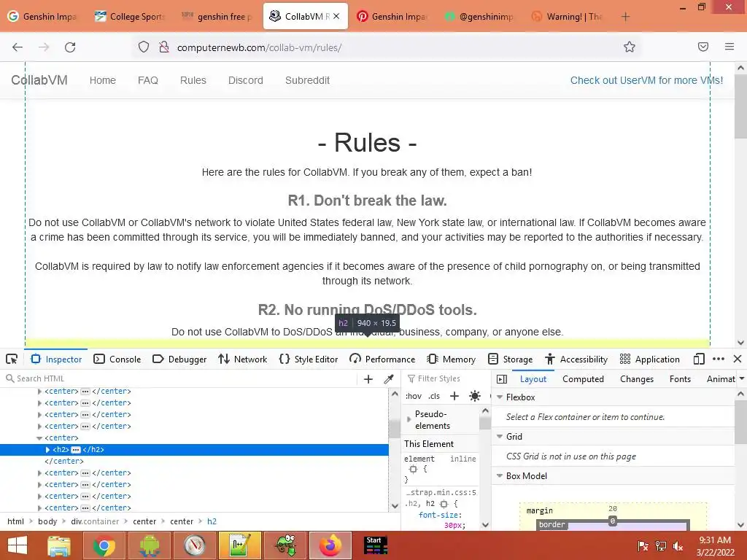Launch Chrome from the taskbar
The height and width of the screenshot is (560, 747).
pyautogui.click(x=104, y=545)
